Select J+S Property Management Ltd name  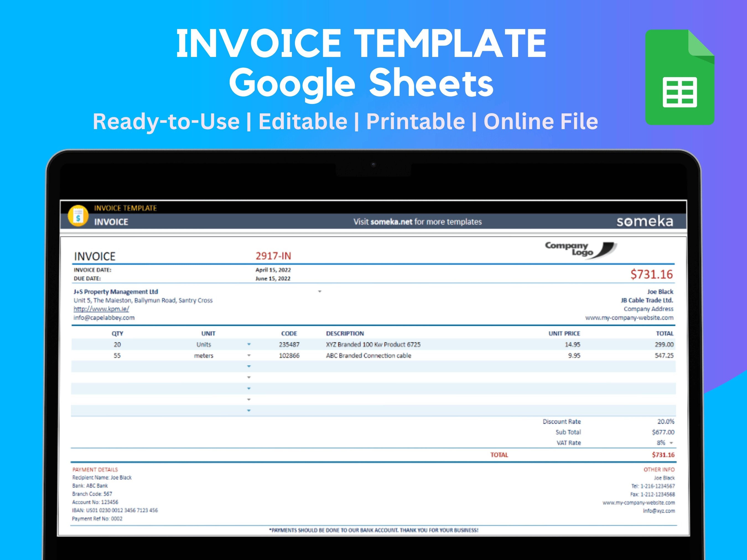(116, 292)
